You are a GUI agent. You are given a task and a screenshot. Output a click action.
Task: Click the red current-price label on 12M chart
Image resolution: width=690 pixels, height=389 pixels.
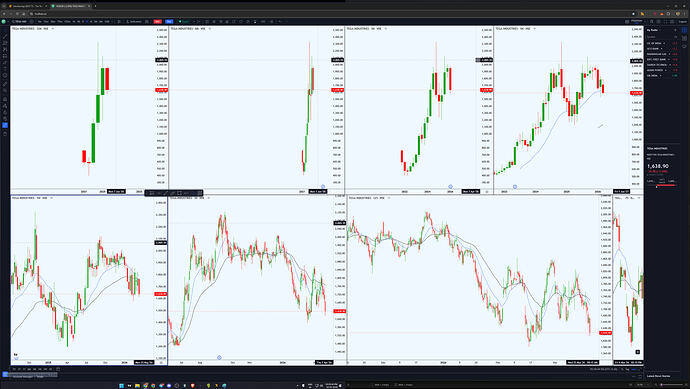tap(161, 90)
